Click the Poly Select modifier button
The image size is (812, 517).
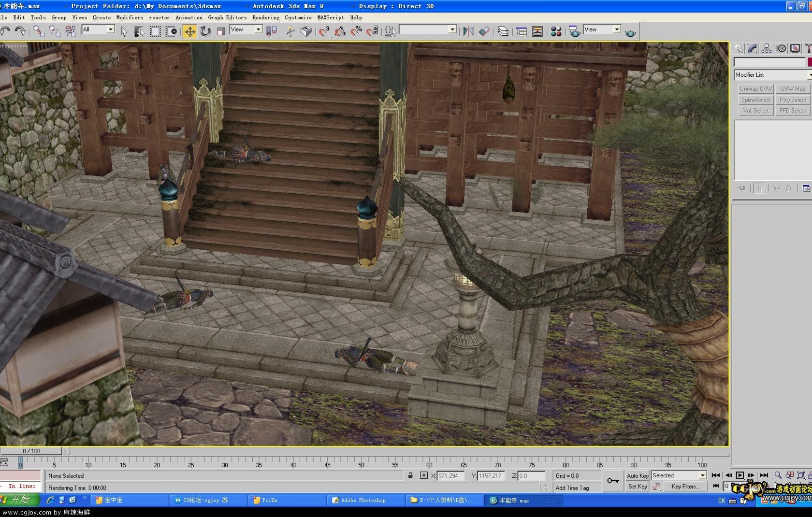coord(793,100)
